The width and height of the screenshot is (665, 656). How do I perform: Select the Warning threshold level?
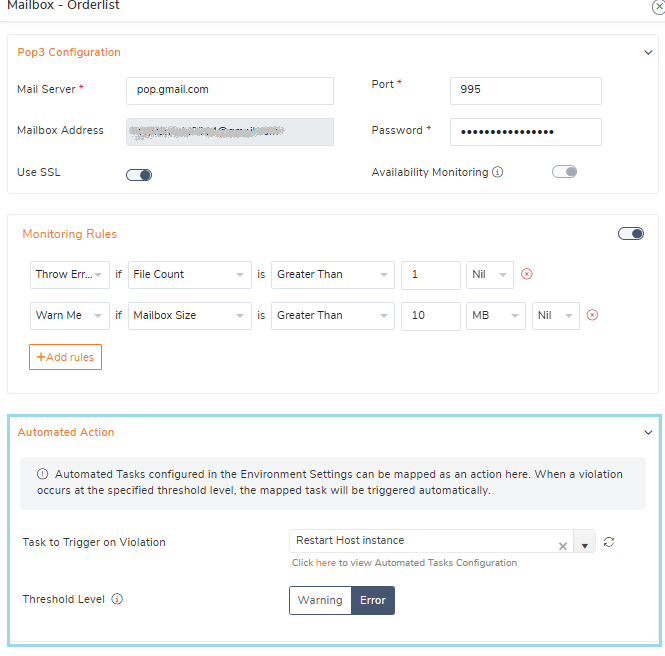[x=320, y=600]
